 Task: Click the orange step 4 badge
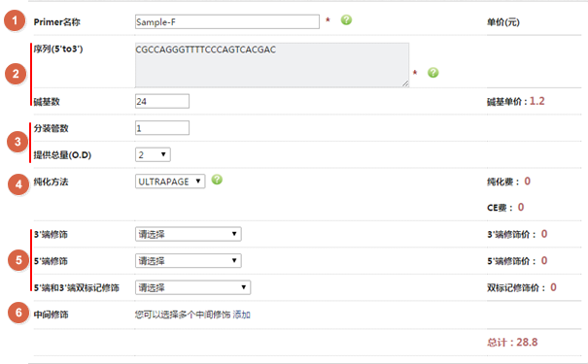coord(18,184)
